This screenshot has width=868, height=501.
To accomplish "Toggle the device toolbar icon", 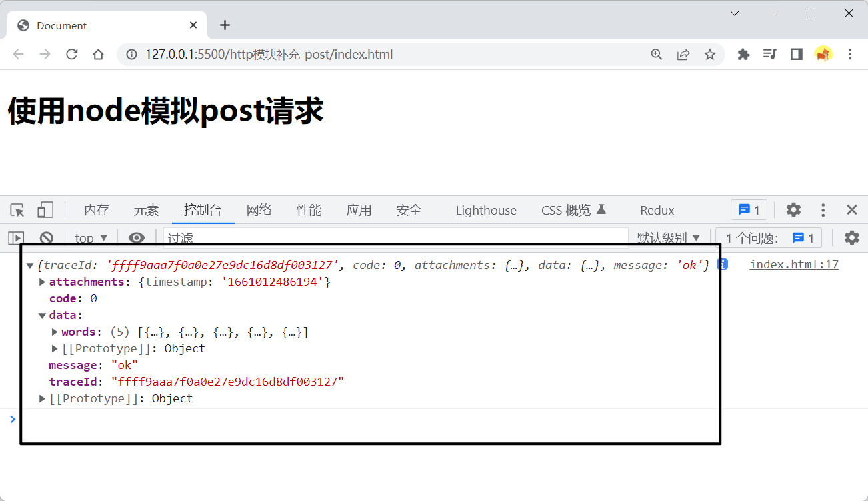I will tap(45, 210).
